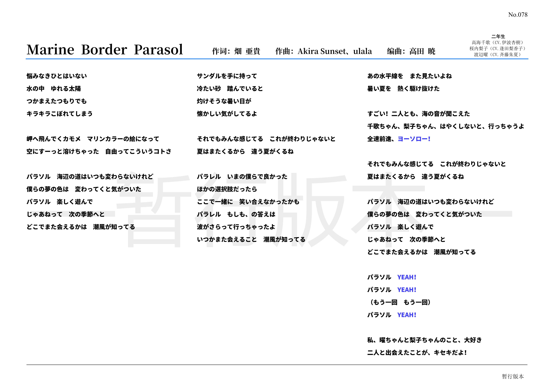Click the footer text 暫行版本

[513, 376]
